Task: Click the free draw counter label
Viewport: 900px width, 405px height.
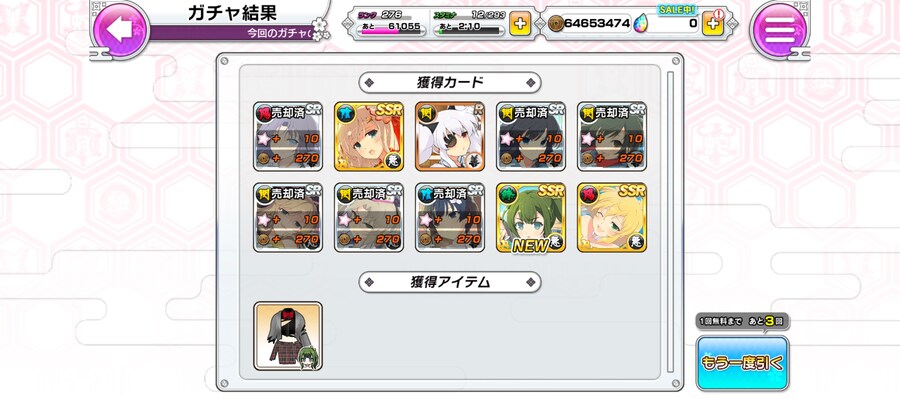Action: tap(742, 321)
